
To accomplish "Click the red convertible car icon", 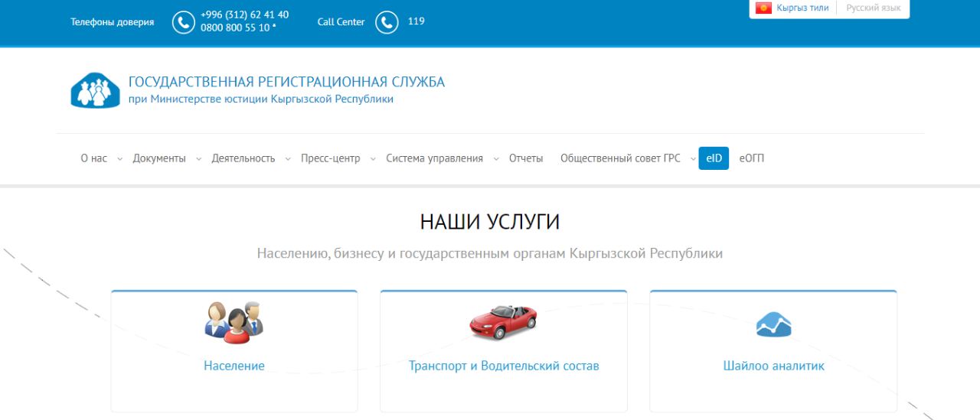I will click(503, 321).
